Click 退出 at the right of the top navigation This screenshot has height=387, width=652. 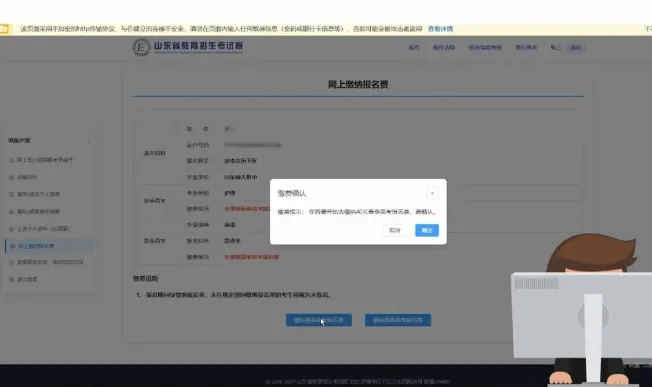(x=575, y=47)
